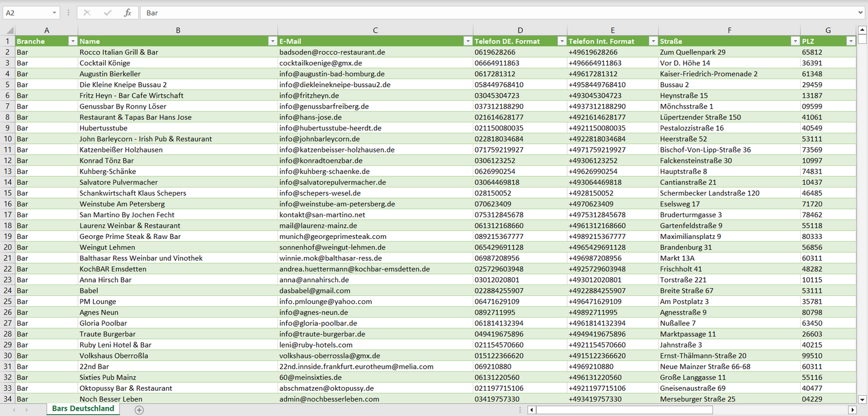
Task: Open the Straße column filter dropdown
Action: point(795,41)
